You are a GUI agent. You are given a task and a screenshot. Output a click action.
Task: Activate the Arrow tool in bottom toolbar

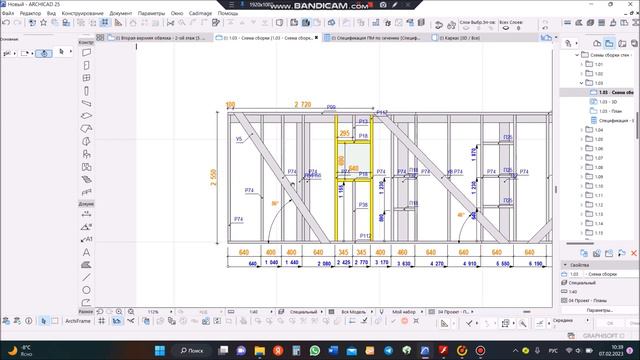[x=43, y=321]
